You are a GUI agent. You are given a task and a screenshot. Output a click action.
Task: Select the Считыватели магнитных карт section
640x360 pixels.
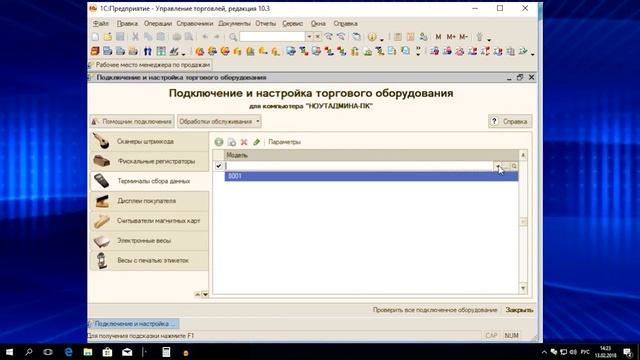click(x=149, y=221)
